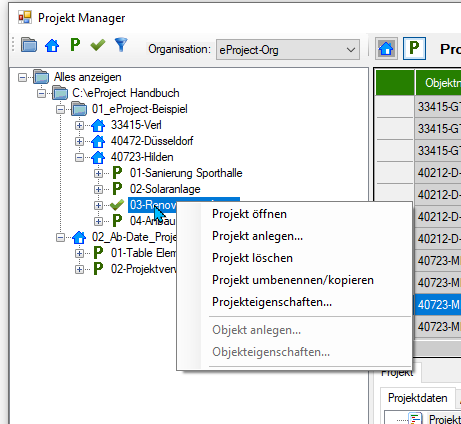Screen dimensions: 461x424
Task: Select 01_eProject-Beispiel in the tree
Action: 140,109
